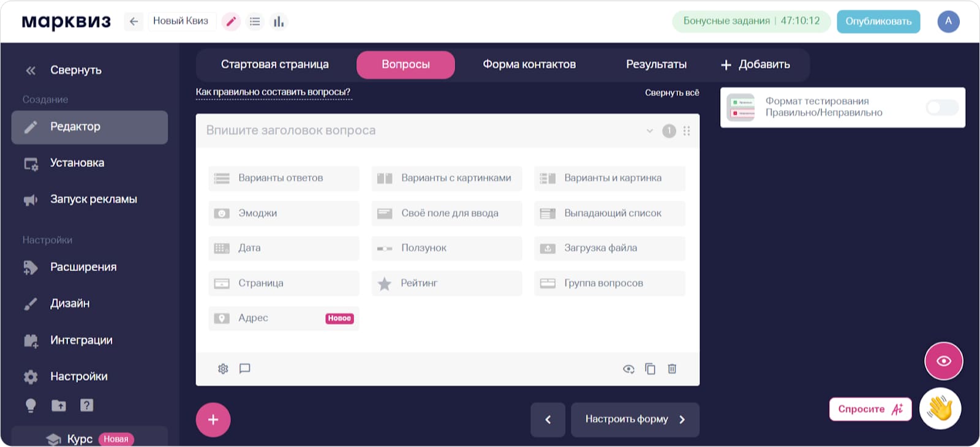Click the comment bubble icon under question
Viewport: 980px width, 447px height.
(245, 369)
